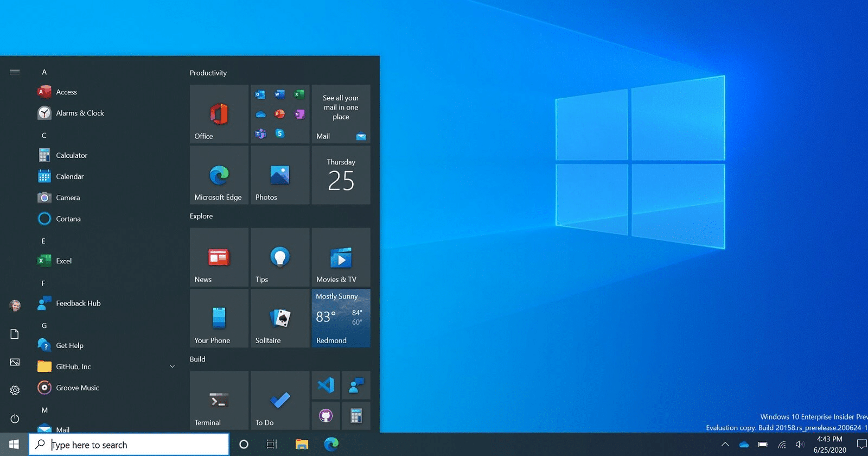Open Calculator from the app list
The image size is (868, 456).
(x=72, y=155)
